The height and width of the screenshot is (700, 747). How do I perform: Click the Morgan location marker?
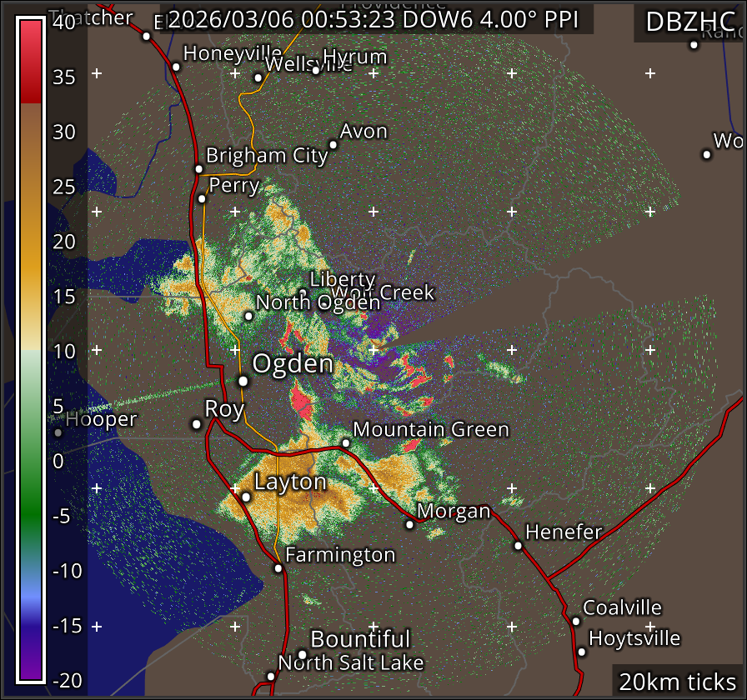tap(409, 524)
